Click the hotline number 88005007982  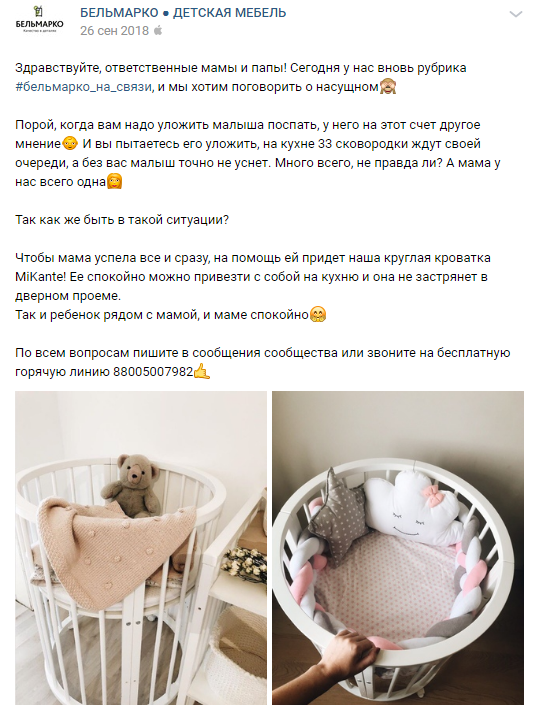pos(153,372)
